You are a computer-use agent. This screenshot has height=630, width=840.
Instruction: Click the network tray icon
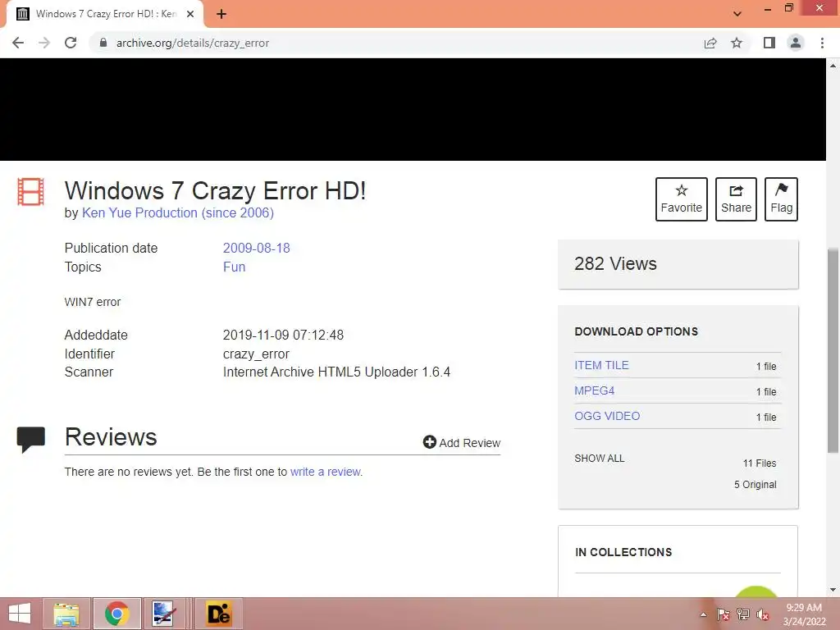[743, 614]
